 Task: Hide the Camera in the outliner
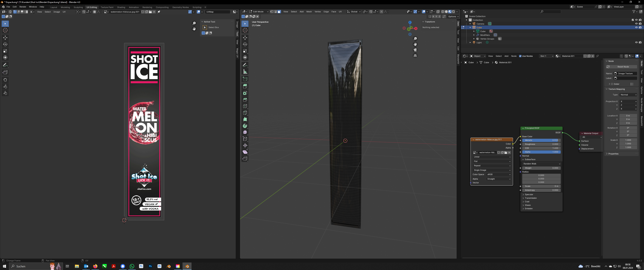click(636, 24)
